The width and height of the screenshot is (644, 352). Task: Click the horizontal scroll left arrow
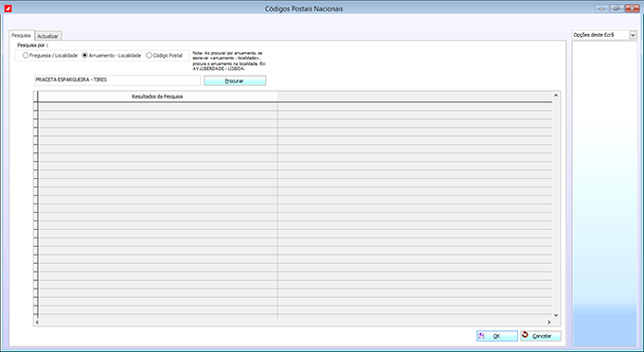pyautogui.click(x=37, y=323)
